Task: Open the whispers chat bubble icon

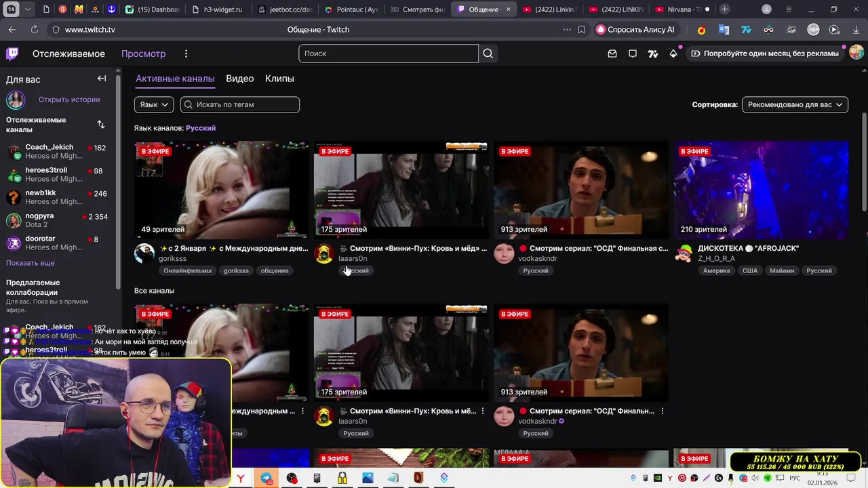Action: [x=633, y=54]
